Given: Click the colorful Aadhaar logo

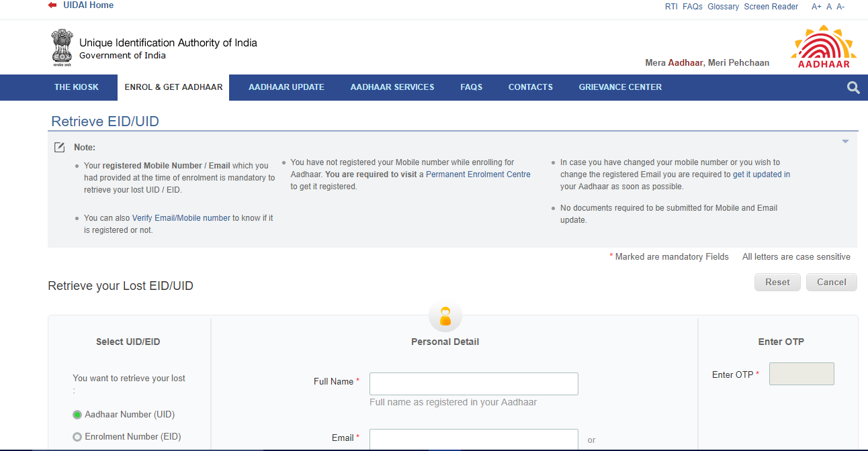Looking at the screenshot, I should coord(822,46).
